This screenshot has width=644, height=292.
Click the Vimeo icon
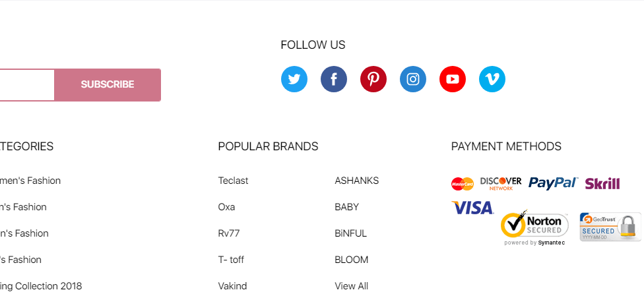click(492, 79)
